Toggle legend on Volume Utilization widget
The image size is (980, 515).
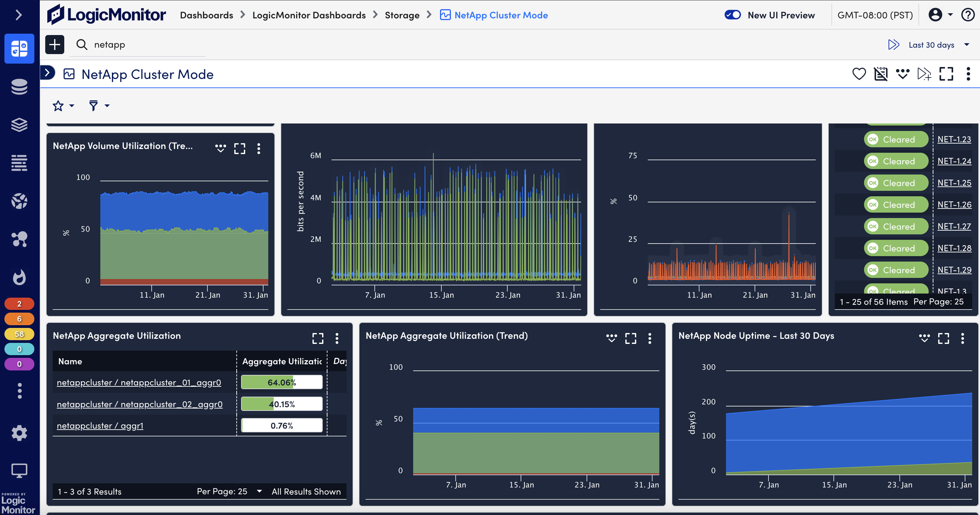[x=220, y=148]
